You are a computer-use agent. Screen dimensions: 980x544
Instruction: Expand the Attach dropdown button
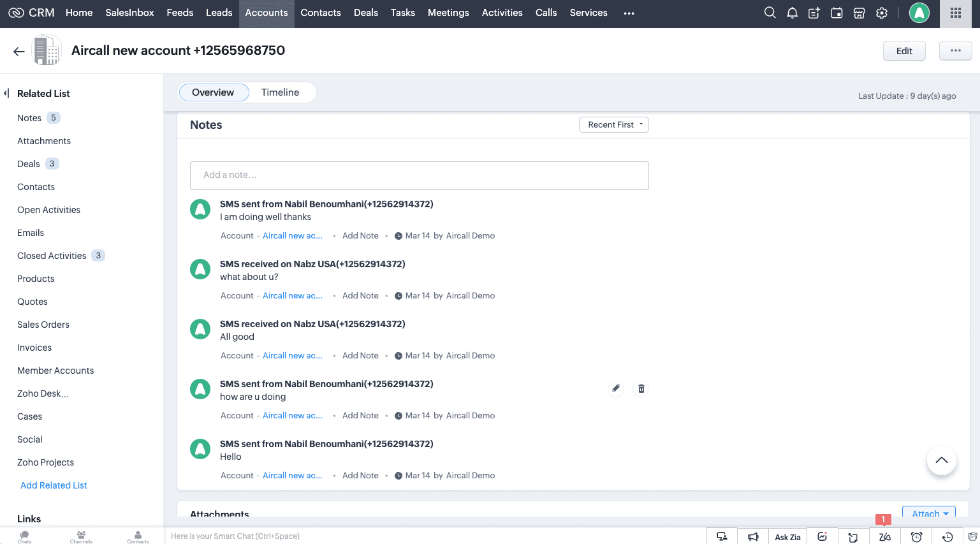(929, 513)
